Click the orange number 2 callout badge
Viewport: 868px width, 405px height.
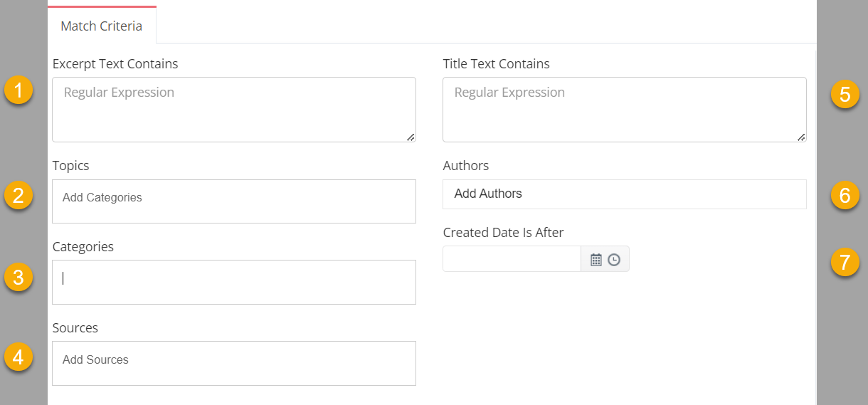pos(18,195)
